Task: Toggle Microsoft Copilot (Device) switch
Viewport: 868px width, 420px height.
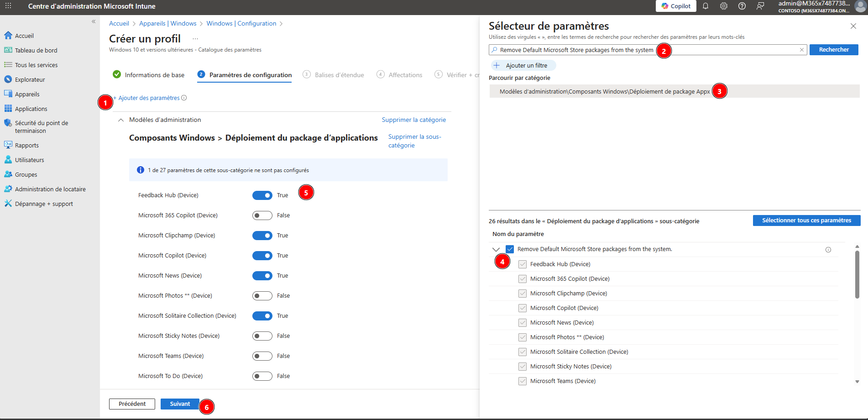Action: 262,256
